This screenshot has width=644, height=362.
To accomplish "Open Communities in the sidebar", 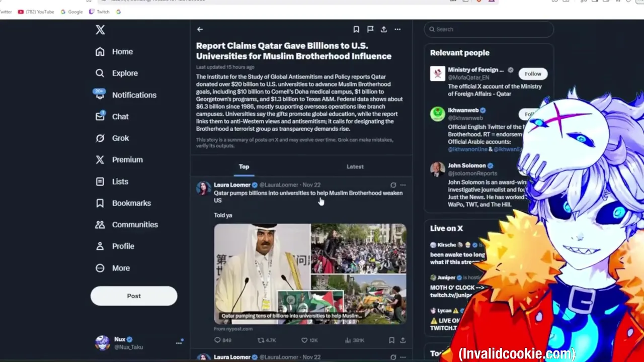I will tap(127, 225).
